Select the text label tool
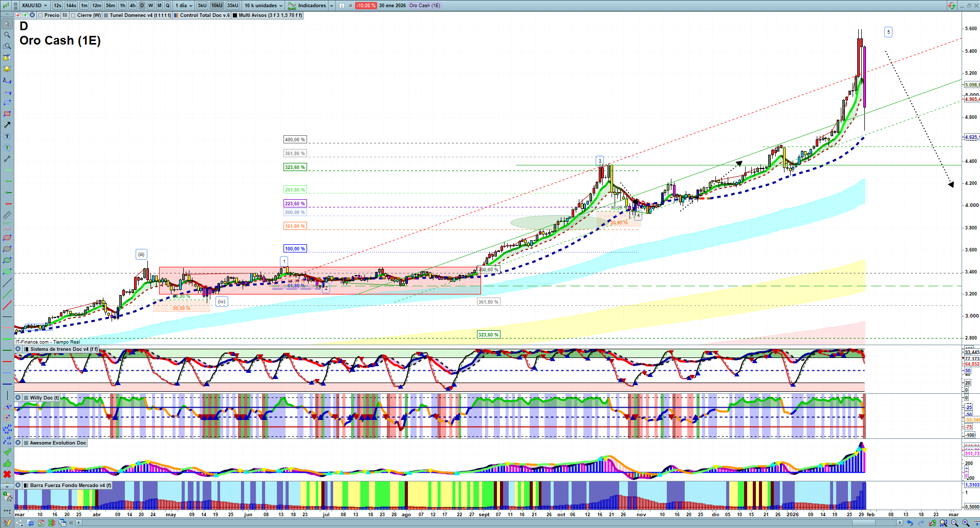Screen dimensions: 980x528 [7, 136]
